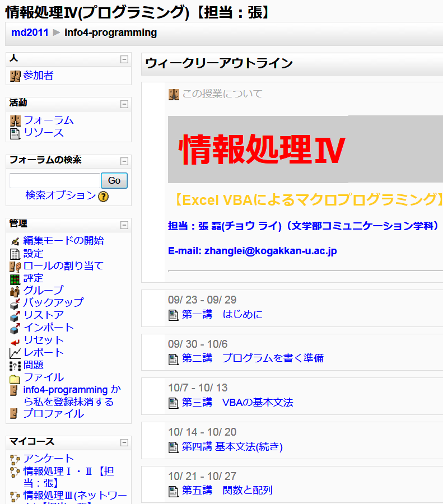Open the ロールの割り当て link
The width and height of the screenshot is (443, 504).
tap(63, 266)
